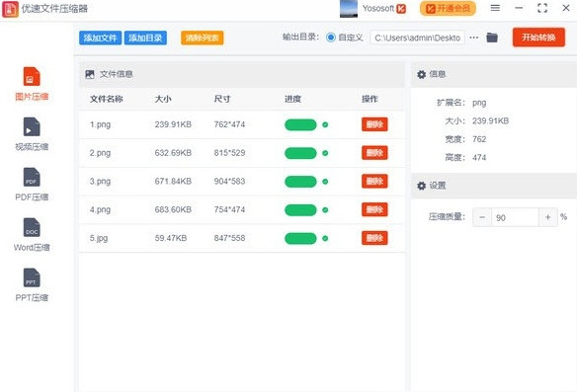Click the 904*583 dimension cell

pos(229,182)
